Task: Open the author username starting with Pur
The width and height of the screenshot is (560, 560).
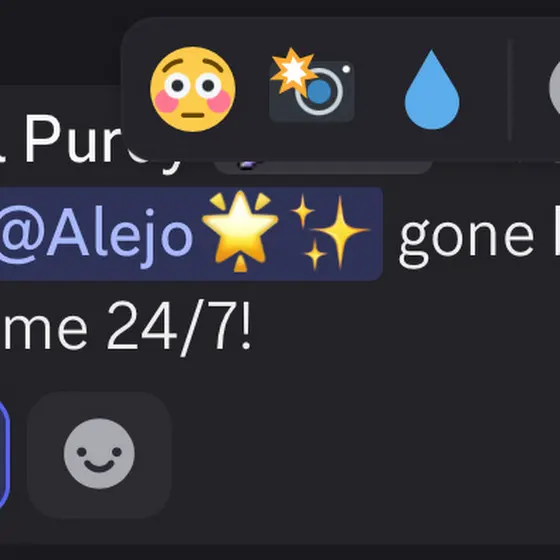Action: [x=71, y=139]
